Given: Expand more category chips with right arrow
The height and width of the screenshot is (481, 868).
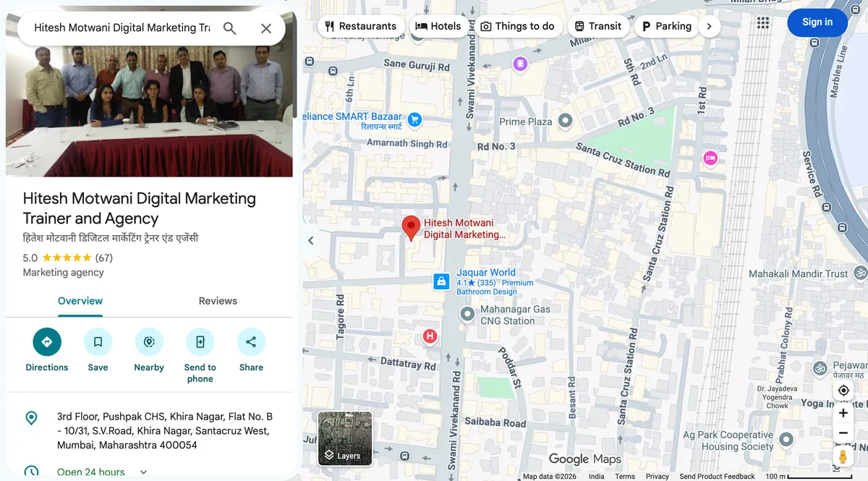Looking at the screenshot, I should point(709,26).
